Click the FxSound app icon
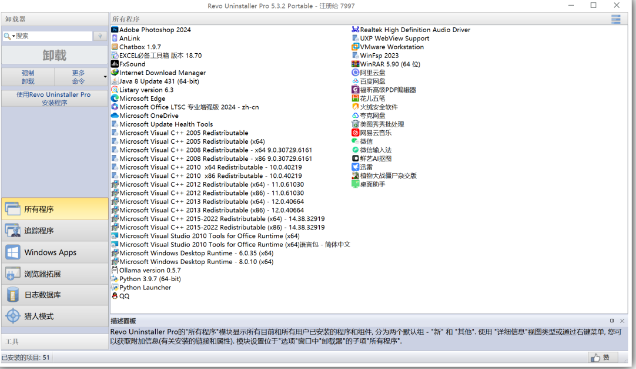Viewport: 636px width, 369px height. click(x=115, y=64)
